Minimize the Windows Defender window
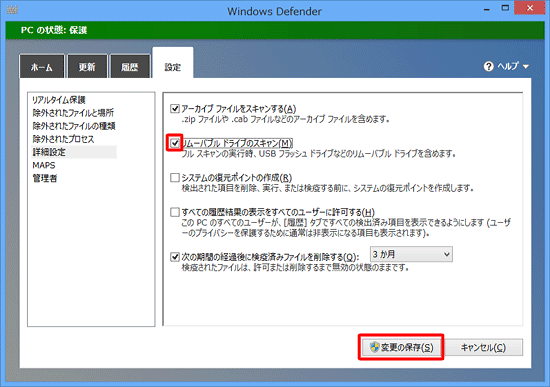The height and width of the screenshot is (387, 550). pyautogui.click(x=487, y=9)
